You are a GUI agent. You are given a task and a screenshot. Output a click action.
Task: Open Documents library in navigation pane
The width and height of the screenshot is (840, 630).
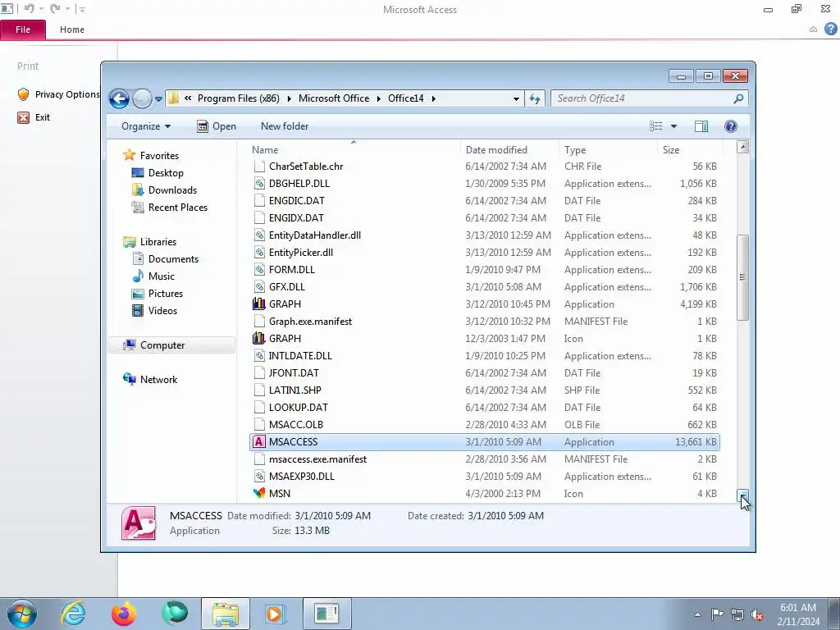pos(166,259)
